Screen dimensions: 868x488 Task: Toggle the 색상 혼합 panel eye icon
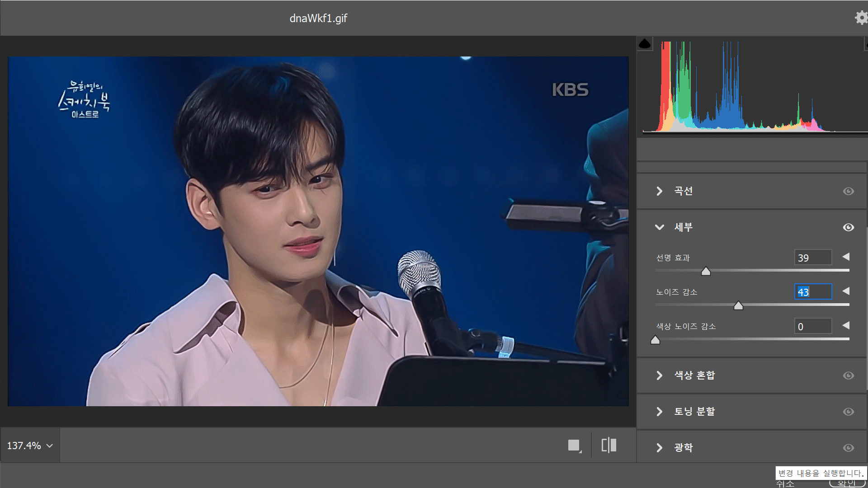tap(848, 375)
